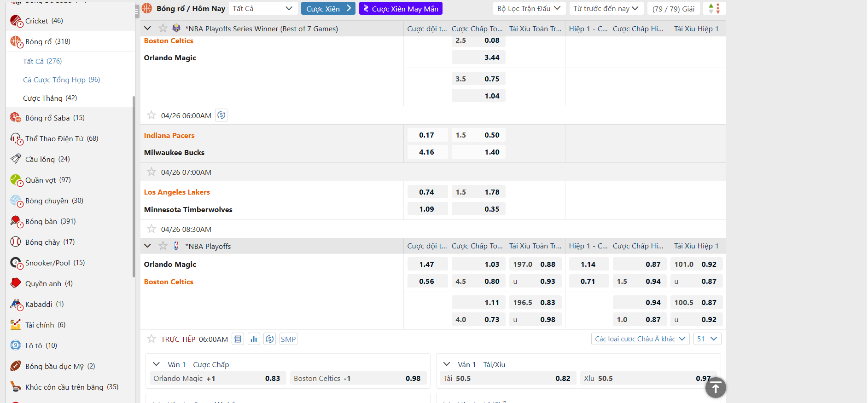
Task: Open the Khúc côn cầu trên băng icon
Action: coord(16,387)
